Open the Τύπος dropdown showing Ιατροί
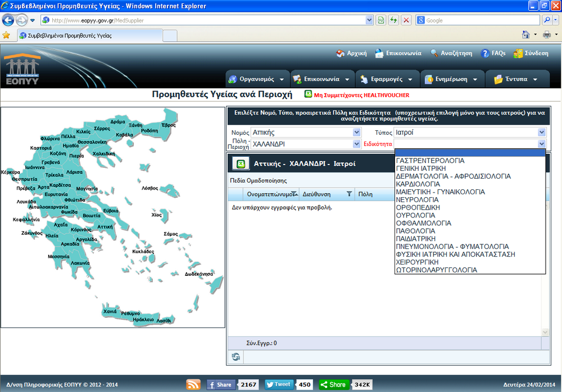 point(541,133)
